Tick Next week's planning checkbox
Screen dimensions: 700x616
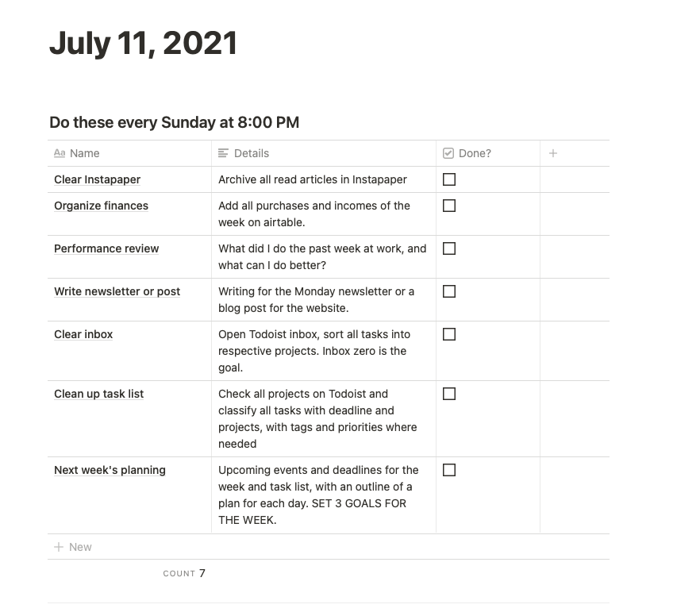click(x=449, y=470)
